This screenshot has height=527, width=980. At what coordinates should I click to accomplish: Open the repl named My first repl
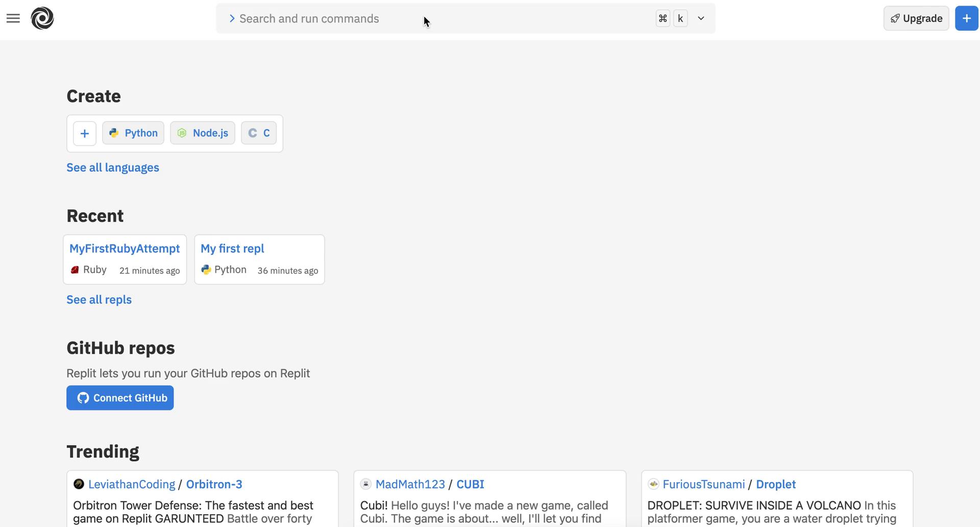point(233,249)
